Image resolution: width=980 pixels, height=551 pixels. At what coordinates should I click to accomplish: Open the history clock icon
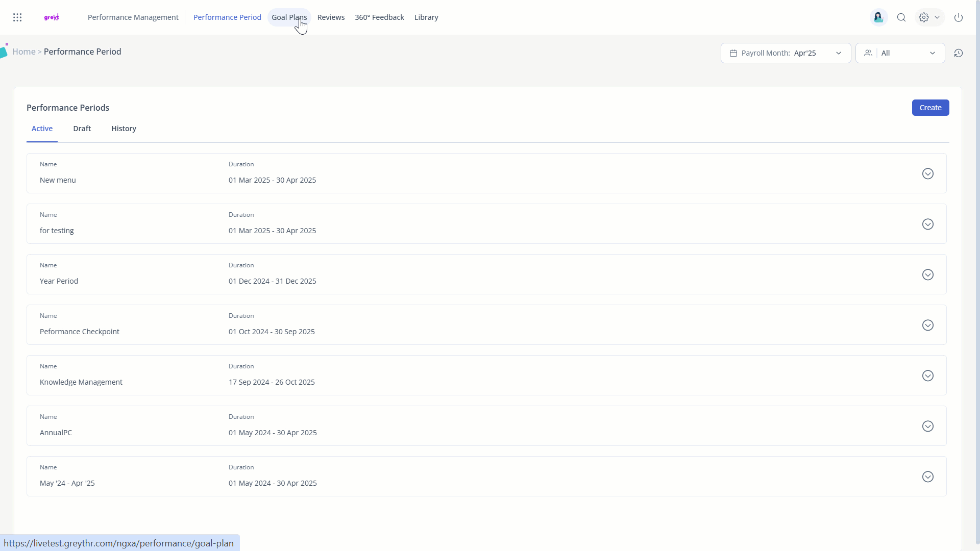click(959, 53)
